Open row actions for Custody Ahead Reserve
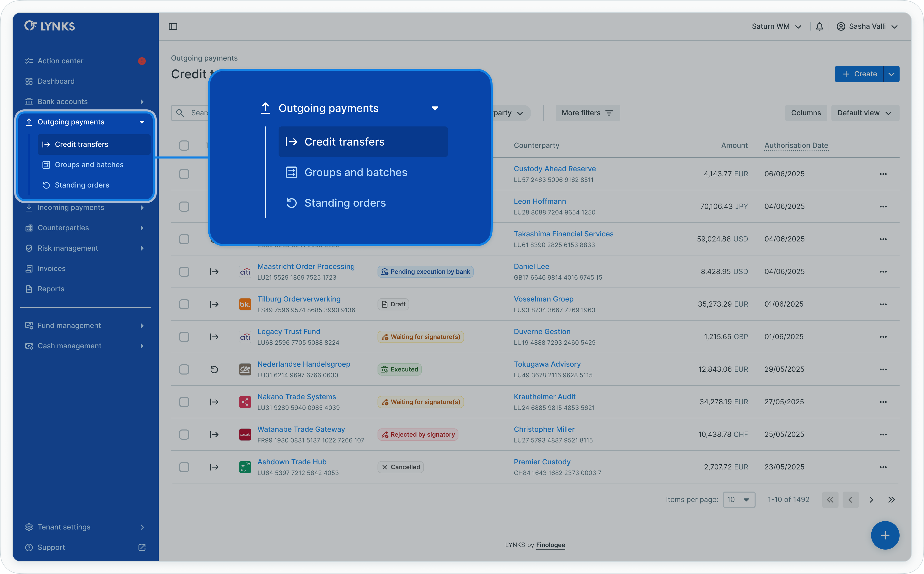 click(x=883, y=174)
